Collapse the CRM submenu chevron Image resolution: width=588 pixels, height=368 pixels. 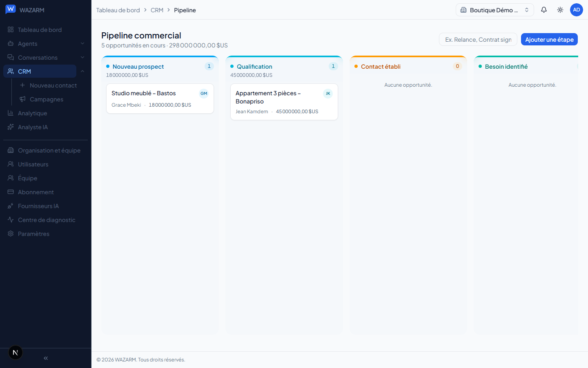82,71
